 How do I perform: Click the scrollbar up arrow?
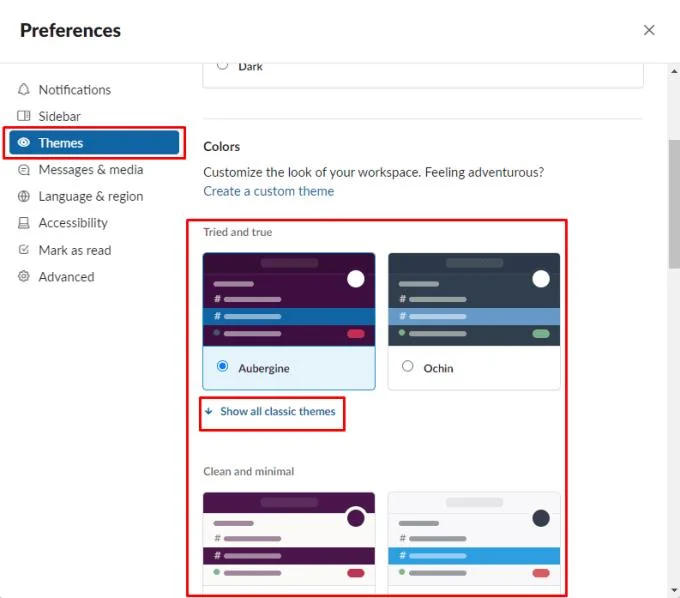pos(674,71)
